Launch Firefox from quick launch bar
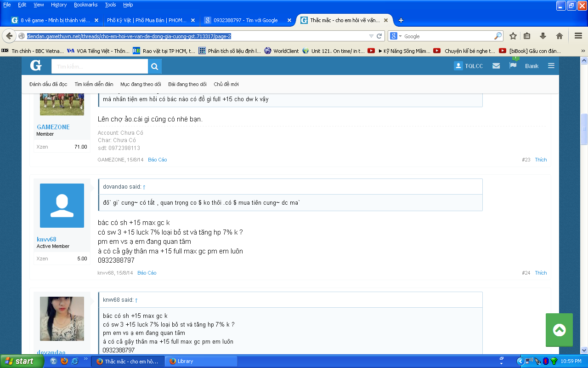 [x=64, y=361]
